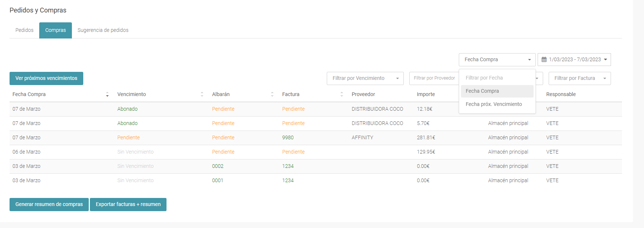
Task: Open the Fecha Compra dropdown selector
Action: coord(497,60)
